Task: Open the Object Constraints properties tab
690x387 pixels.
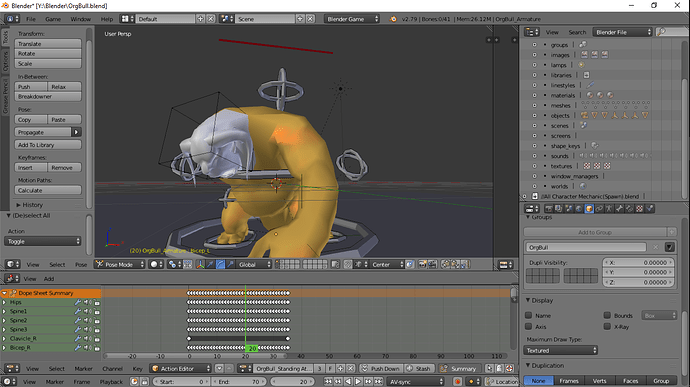Action: click(x=599, y=209)
